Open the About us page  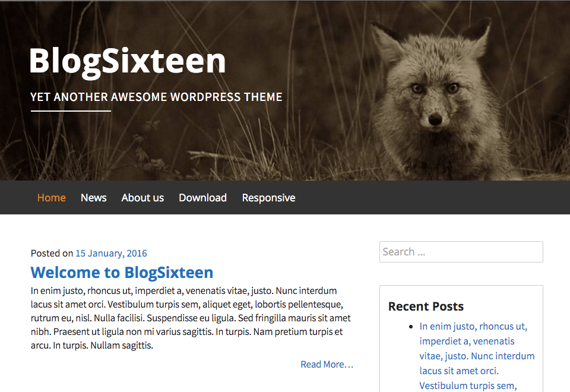point(142,198)
